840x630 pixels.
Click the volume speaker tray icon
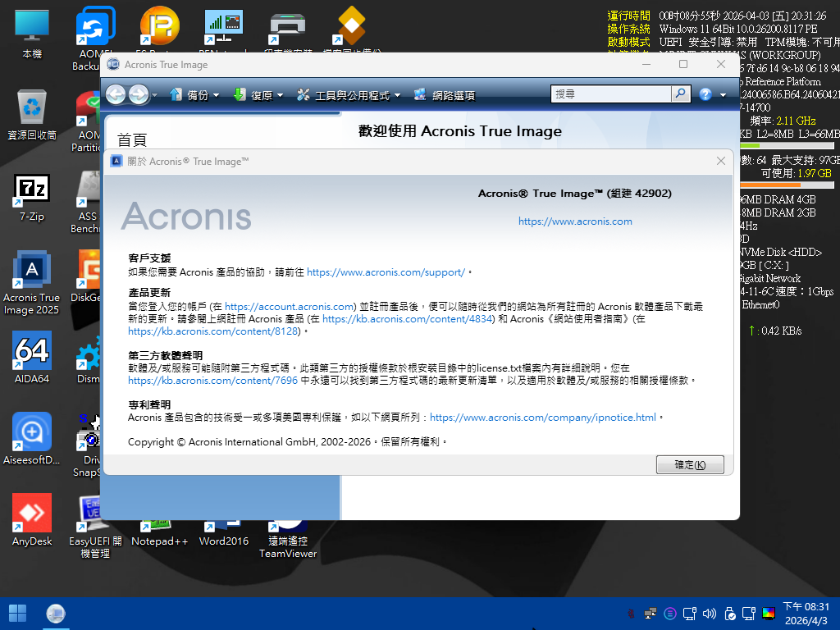[709, 614]
